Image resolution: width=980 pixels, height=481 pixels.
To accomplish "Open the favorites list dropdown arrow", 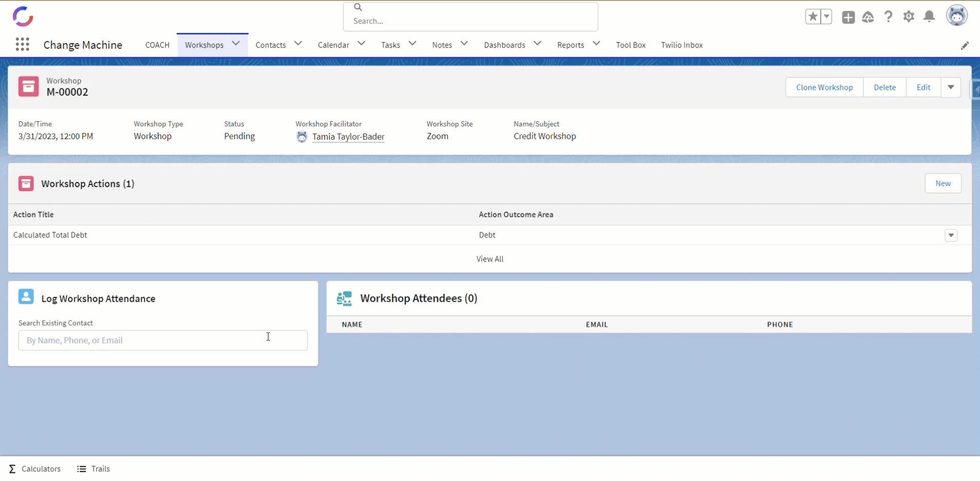I will coord(826,17).
